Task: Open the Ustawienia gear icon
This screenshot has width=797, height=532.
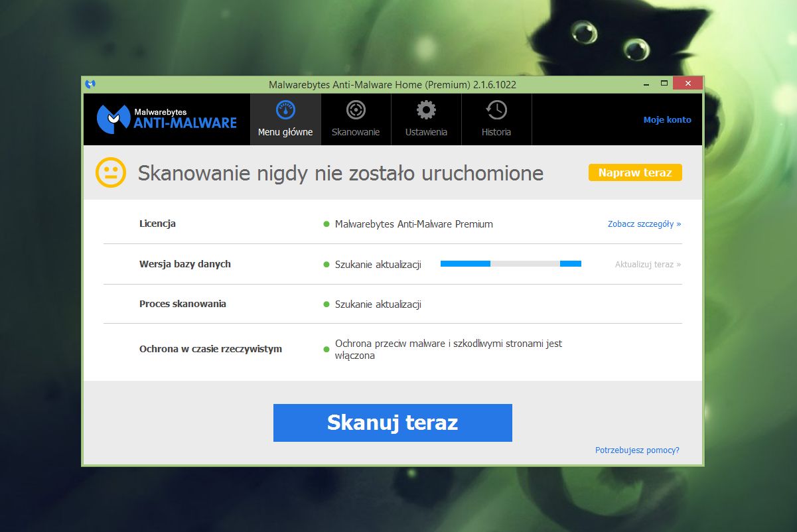Action: (425, 110)
